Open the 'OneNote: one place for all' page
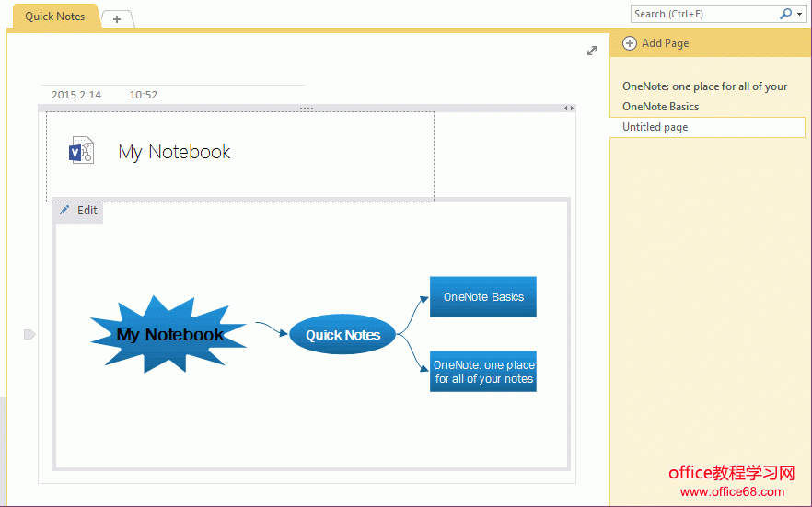This screenshot has width=812, height=507. [704, 86]
